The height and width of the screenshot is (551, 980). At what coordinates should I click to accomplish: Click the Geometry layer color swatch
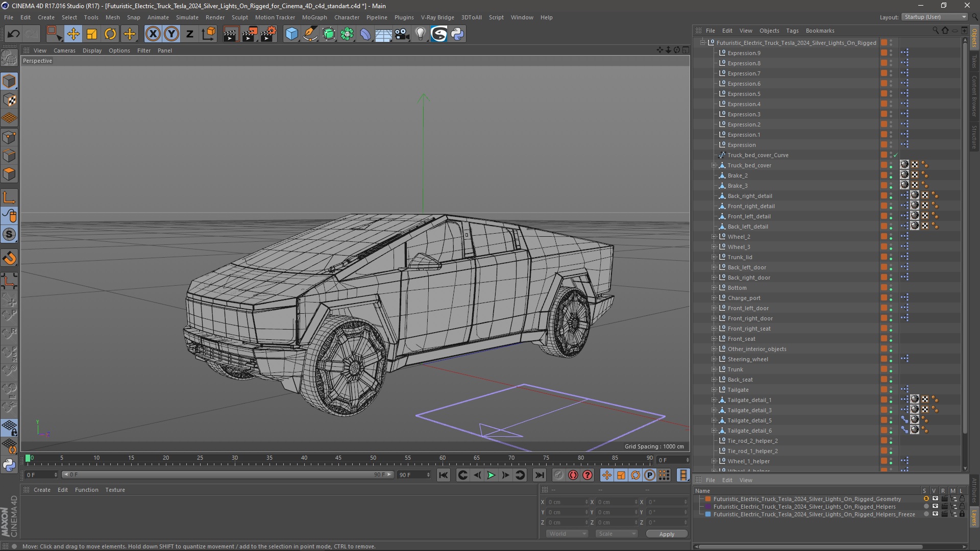708,499
